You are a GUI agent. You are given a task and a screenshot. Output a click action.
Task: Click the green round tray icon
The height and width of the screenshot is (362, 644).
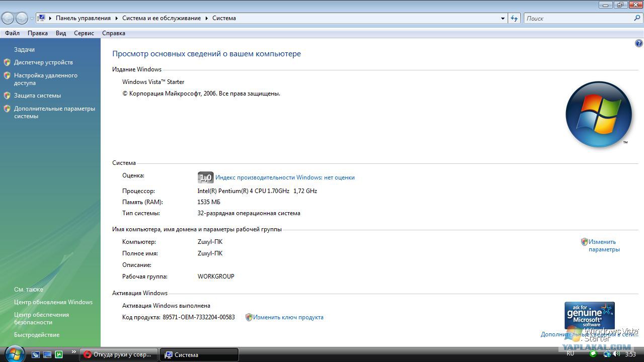point(593,354)
